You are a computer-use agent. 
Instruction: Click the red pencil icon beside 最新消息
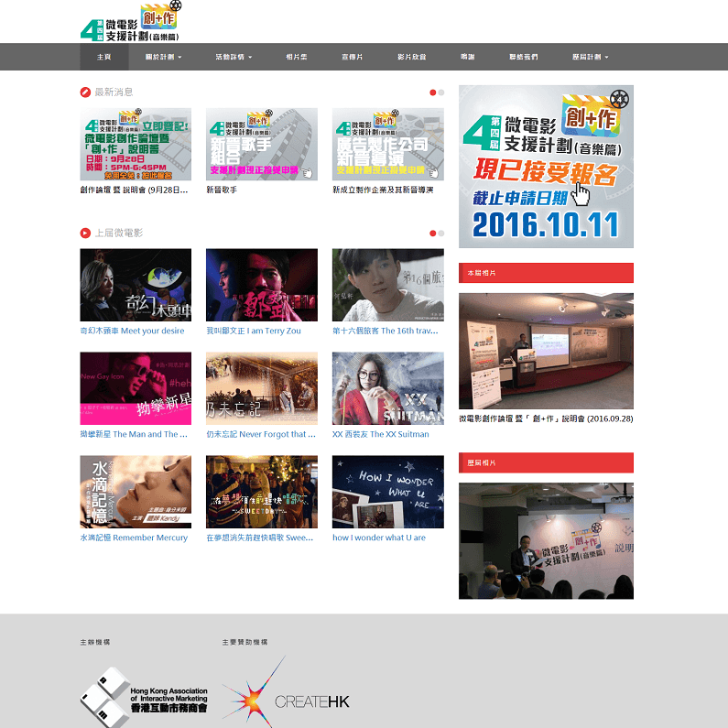coord(85,92)
